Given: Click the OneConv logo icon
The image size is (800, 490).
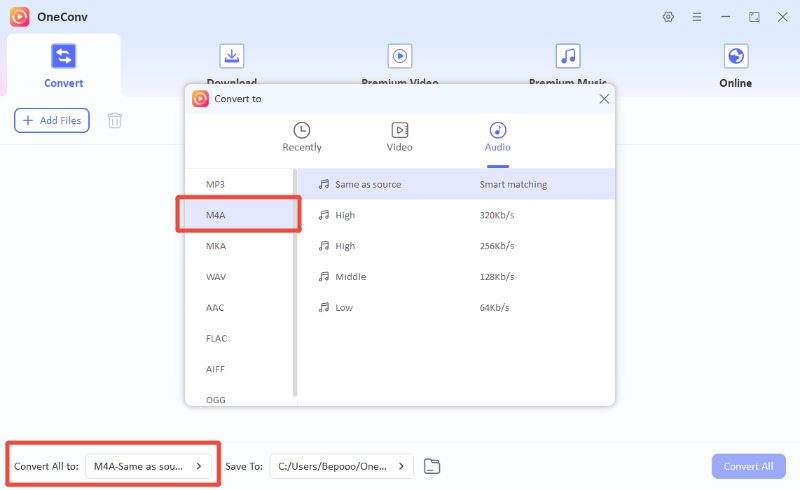Looking at the screenshot, I should click(19, 17).
